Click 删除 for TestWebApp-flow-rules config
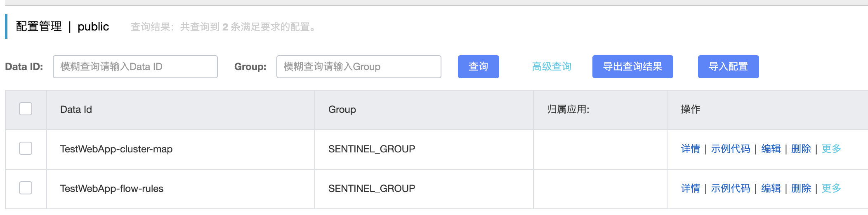The width and height of the screenshot is (868, 215). pyautogui.click(x=801, y=188)
